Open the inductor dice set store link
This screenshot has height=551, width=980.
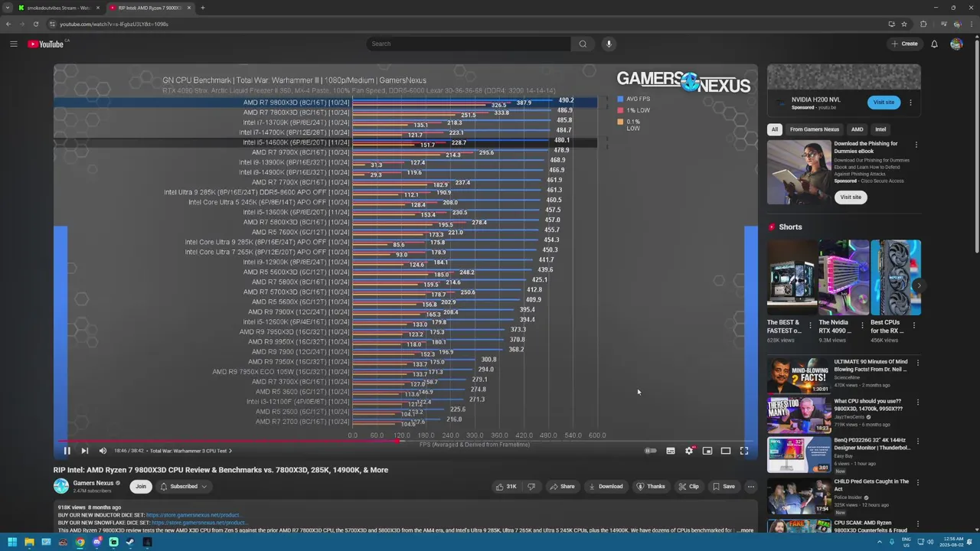(193, 515)
